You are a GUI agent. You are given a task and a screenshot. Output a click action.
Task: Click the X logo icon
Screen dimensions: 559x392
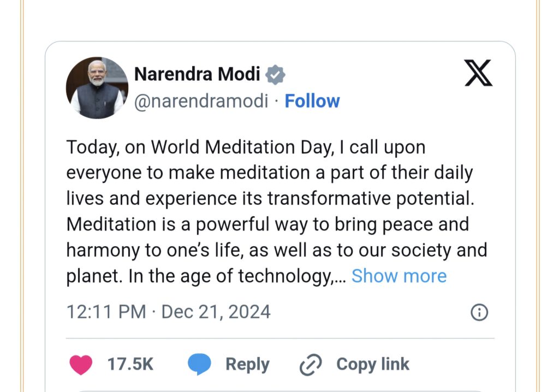click(478, 73)
